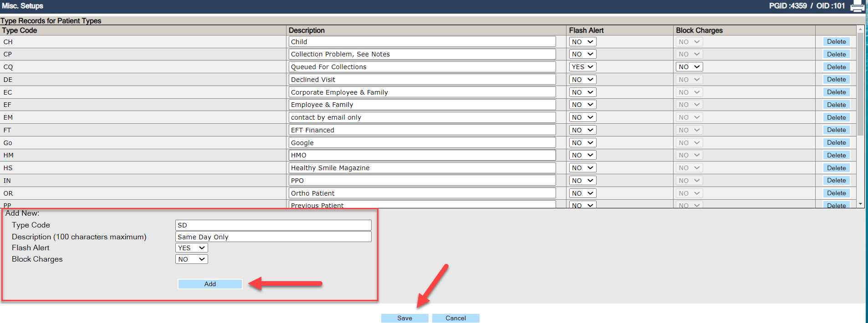868x323 pixels.
Task: Expand the Add New Block Charges dropdown
Action: coord(191,259)
